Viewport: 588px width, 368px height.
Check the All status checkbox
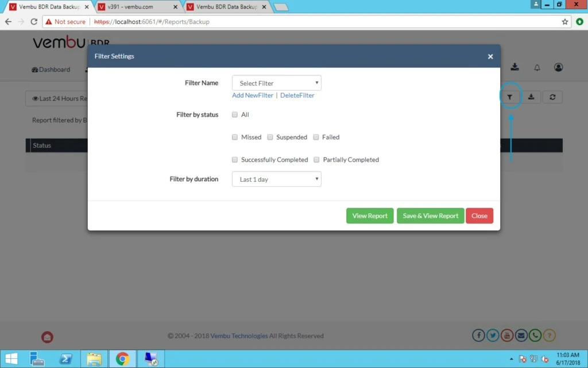pyautogui.click(x=235, y=114)
